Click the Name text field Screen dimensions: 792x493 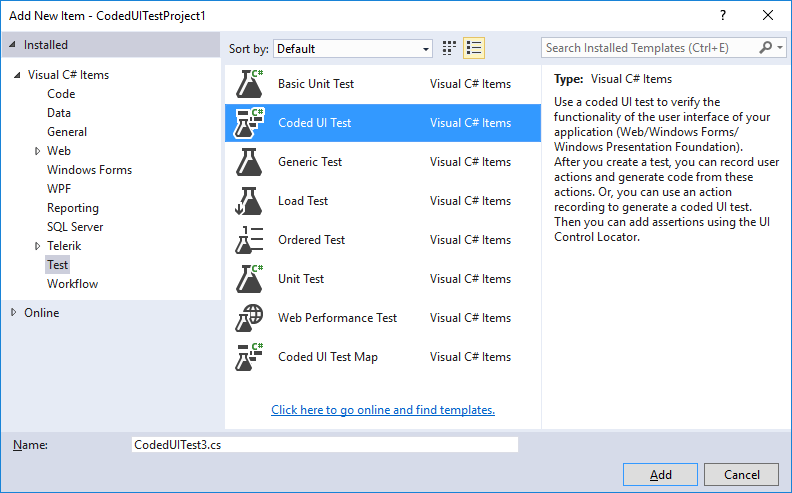pos(324,445)
